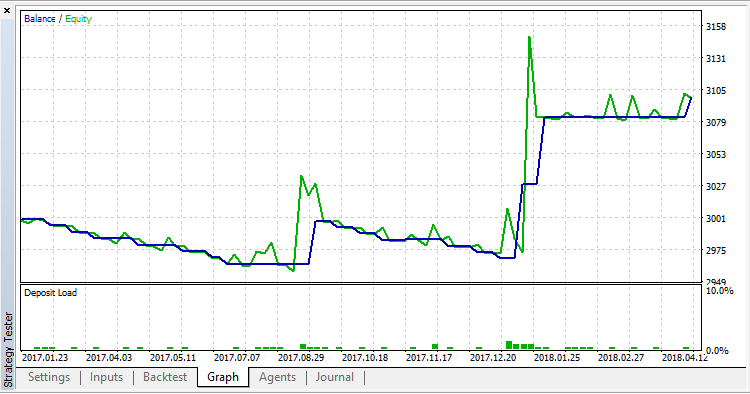This screenshot has height=394, width=750.
Task: Click the Deposit Load chart label
Action: 50,293
